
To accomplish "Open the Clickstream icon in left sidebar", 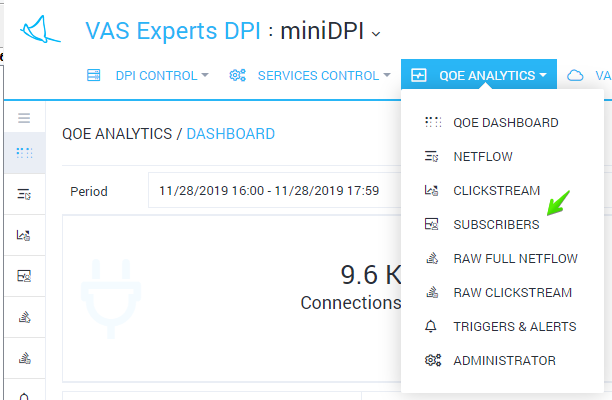I will [x=24, y=235].
